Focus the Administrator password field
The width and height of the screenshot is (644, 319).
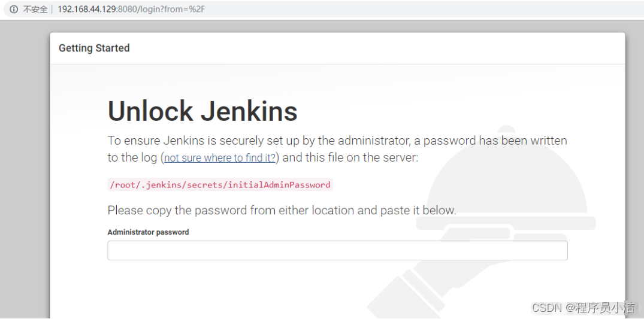337,250
